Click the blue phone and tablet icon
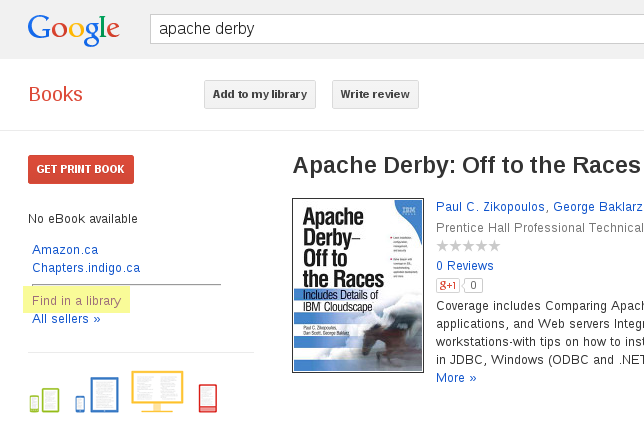Image resolution: width=644 pixels, height=429 pixels. tap(97, 395)
